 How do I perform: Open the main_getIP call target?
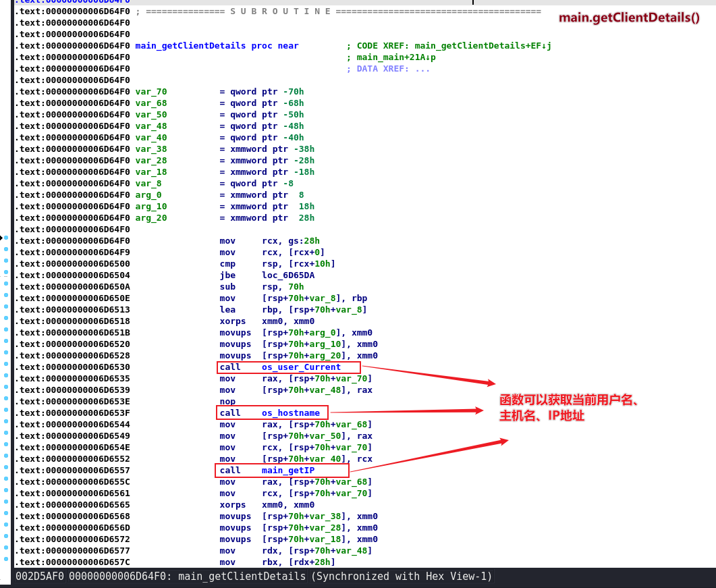pos(288,471)
